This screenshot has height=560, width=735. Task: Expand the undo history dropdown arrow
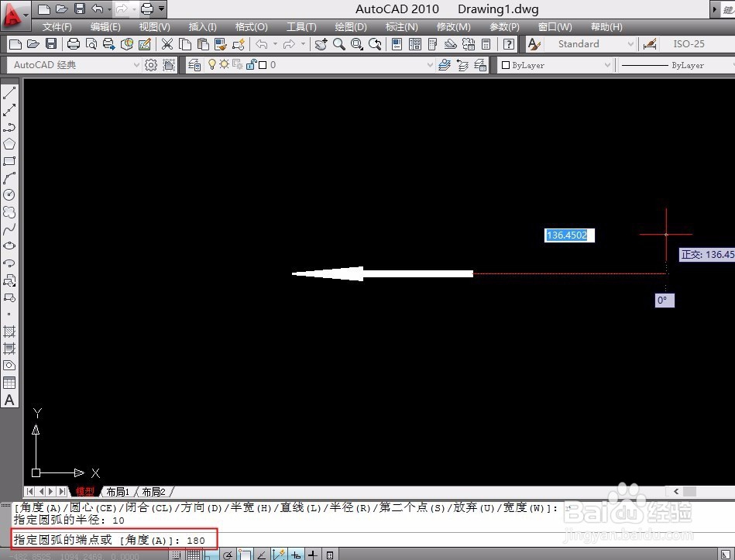coord(275,44)
